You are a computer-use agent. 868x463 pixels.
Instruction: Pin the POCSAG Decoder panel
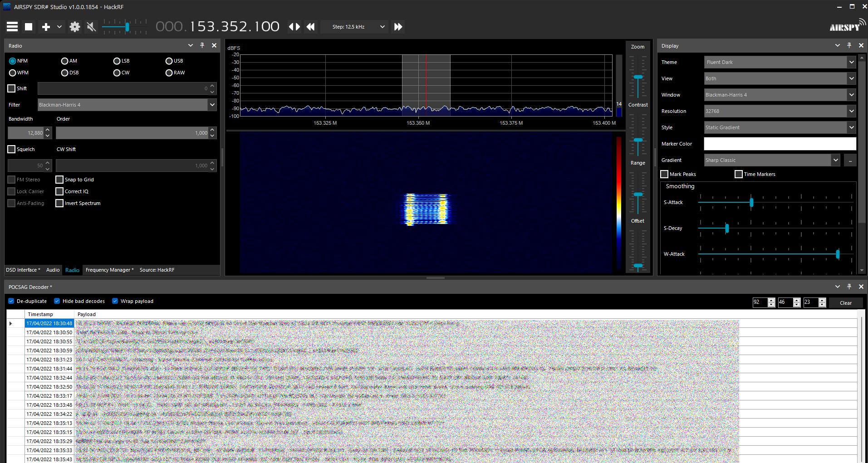(x=849, y=287)
